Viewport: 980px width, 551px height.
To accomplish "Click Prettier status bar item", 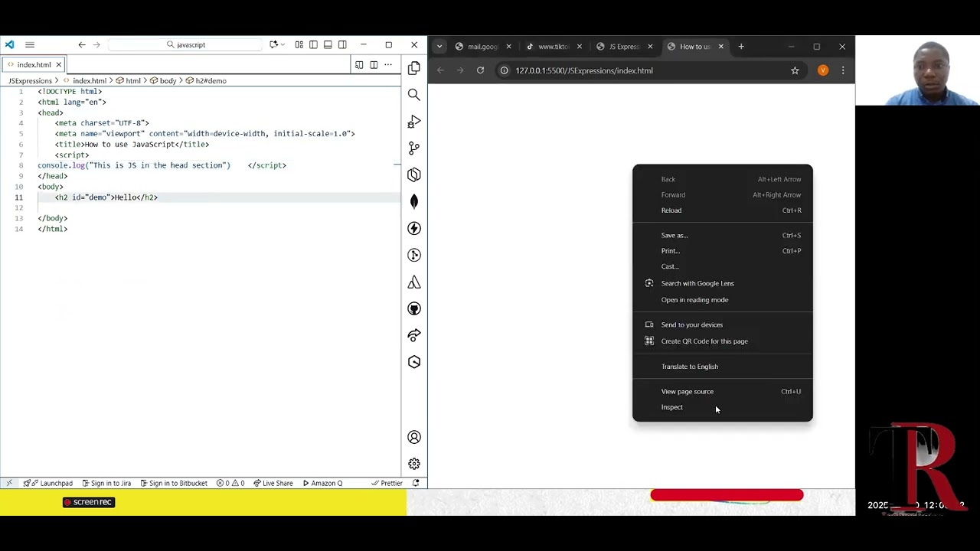I will (x=387, y=483).
